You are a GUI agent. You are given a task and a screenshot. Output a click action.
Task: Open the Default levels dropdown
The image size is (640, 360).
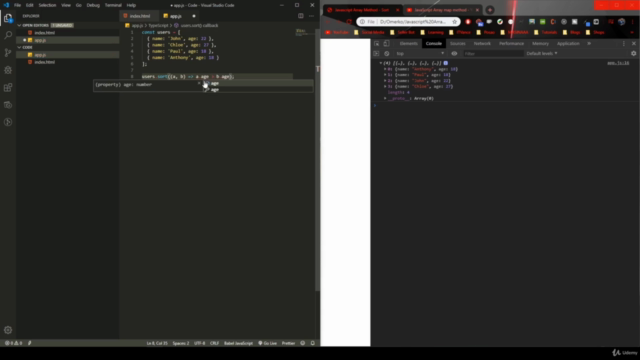542,53
